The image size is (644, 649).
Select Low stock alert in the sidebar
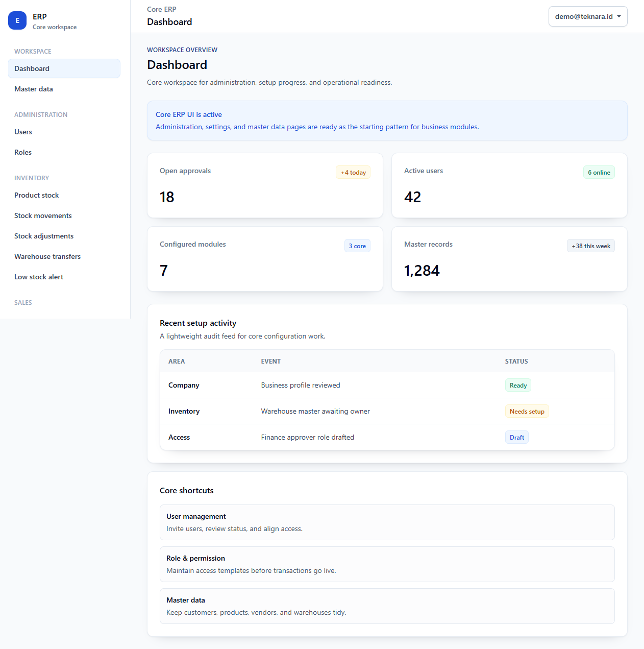[x=64, y=277]
